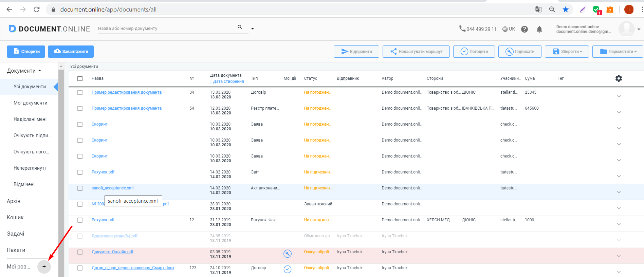Viewport: 644px width, 277px height.
Task: Check the Документ.Онлайн.pdf row checkbox
Action: click(80, 252)
